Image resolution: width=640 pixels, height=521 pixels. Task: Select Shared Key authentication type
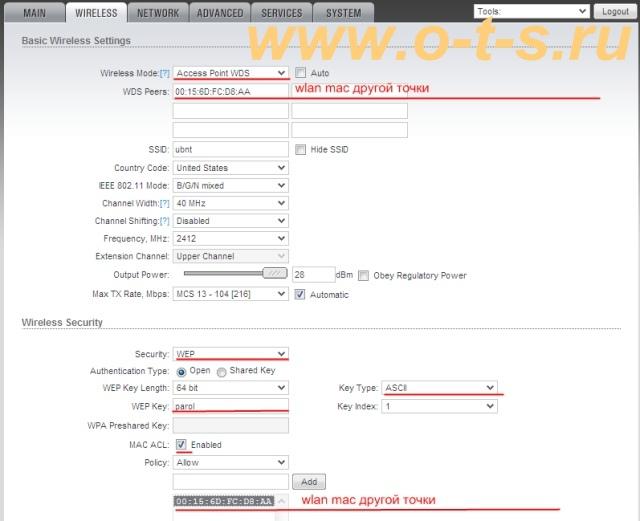tap(221, 372)
